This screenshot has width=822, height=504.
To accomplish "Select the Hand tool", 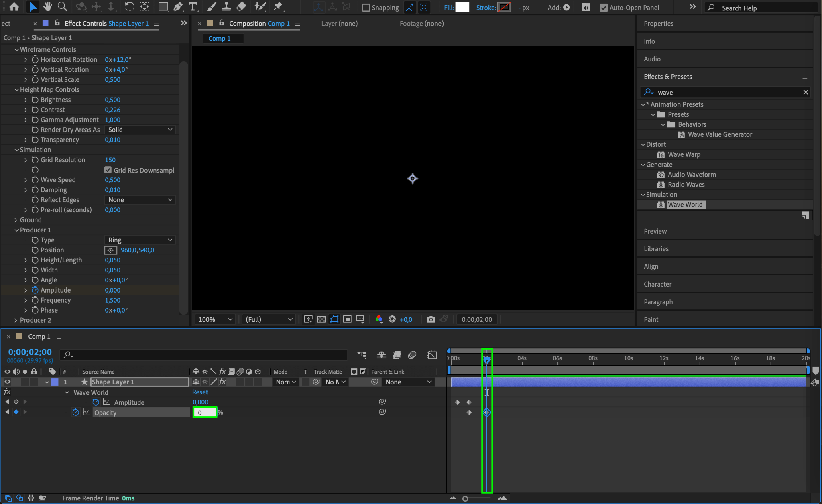I will [47, 7].
